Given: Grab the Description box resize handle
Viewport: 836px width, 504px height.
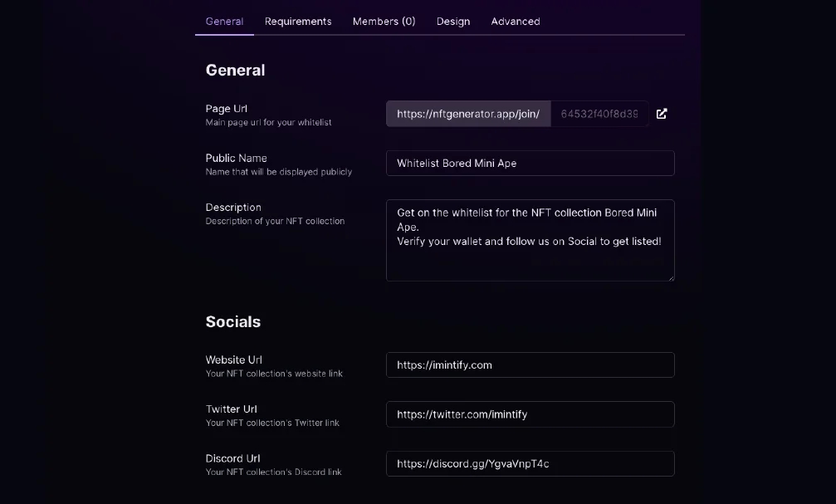Looking at the screenshot, I should (671, 277).
